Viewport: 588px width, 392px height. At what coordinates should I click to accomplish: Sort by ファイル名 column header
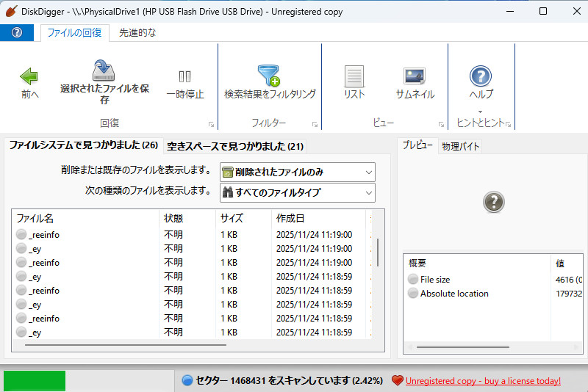[x=86, y=218]
